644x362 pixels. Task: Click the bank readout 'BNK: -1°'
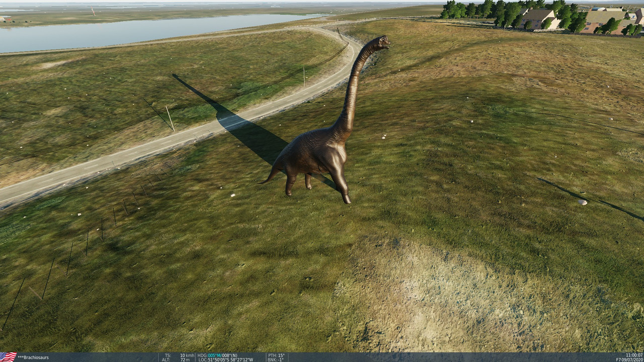point(275,359)
